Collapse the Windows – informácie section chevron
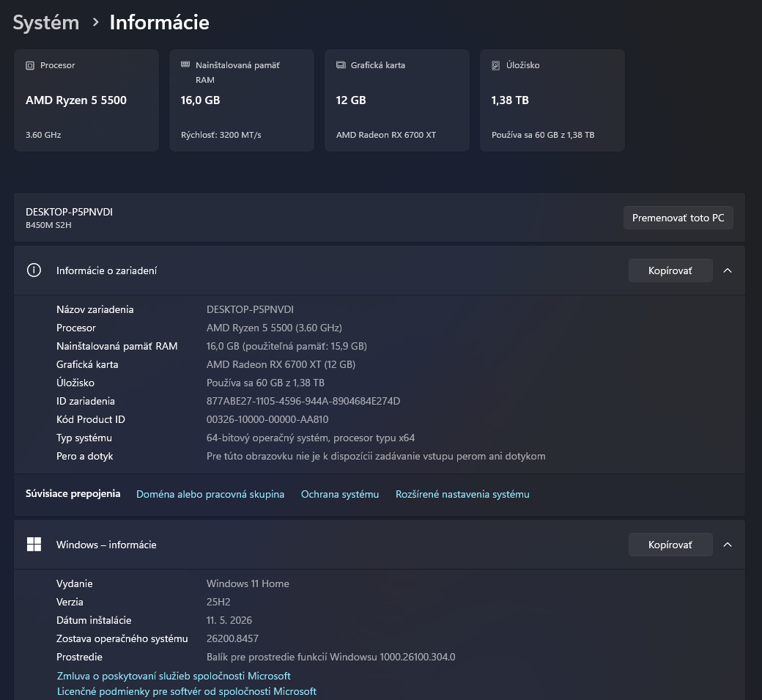 (728, 545)
